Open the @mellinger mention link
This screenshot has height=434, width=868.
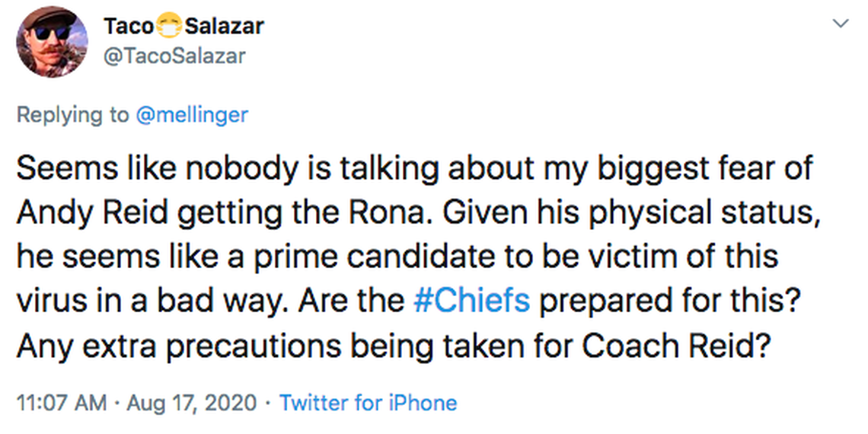[x=191, y=115]
